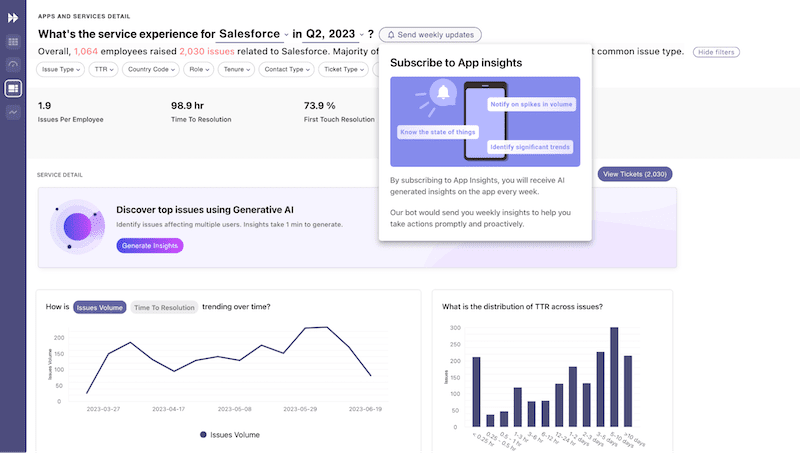Expand the sidebar with double-arrow icon
800x453 pixels.
(x=13, y=18)
